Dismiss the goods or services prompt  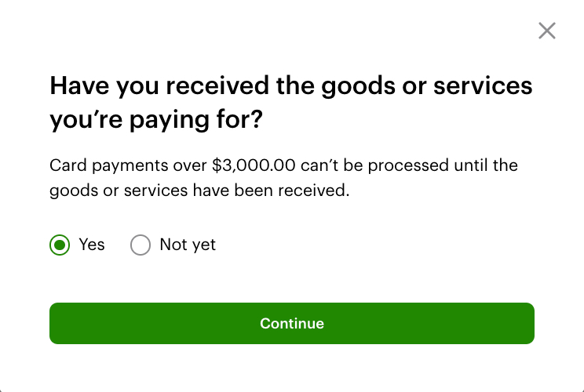546,31
